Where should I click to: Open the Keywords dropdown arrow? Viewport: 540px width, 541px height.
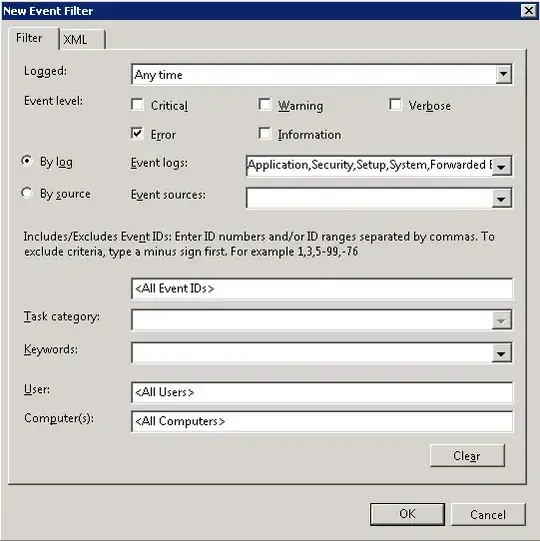pos(501,353)
